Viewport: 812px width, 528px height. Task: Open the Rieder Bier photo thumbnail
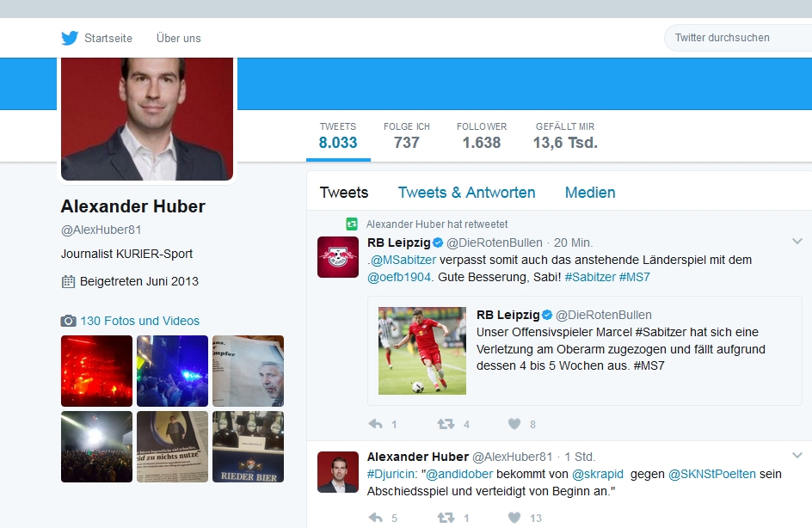pyautogui.click(x=248, y=446)
